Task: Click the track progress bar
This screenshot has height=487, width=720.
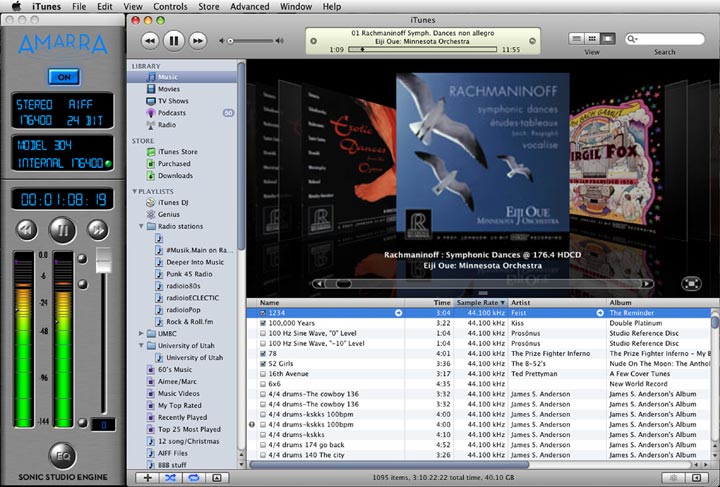Action: tap(422, 49)
